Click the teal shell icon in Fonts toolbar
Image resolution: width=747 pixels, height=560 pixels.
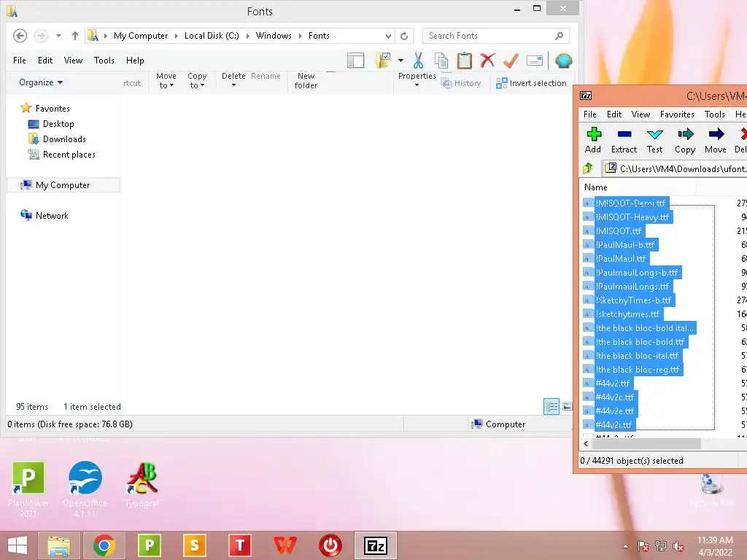(564, 61)
